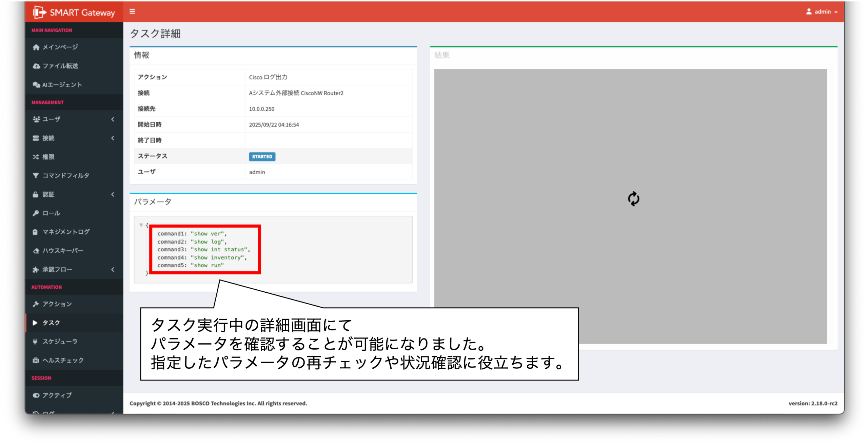Open the AIエージェント chat icon
The image size is (868, 446).
(x=36, y=85)
